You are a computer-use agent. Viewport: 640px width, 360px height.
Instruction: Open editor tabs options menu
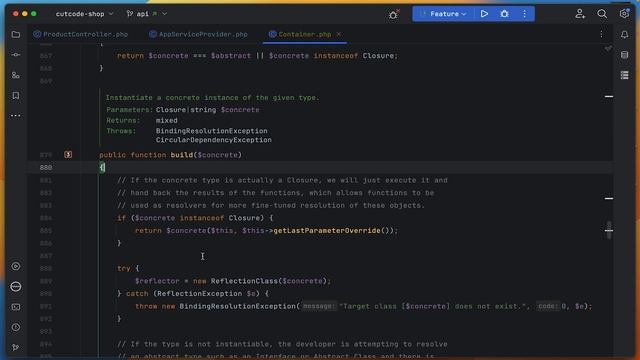click(601, 34)
